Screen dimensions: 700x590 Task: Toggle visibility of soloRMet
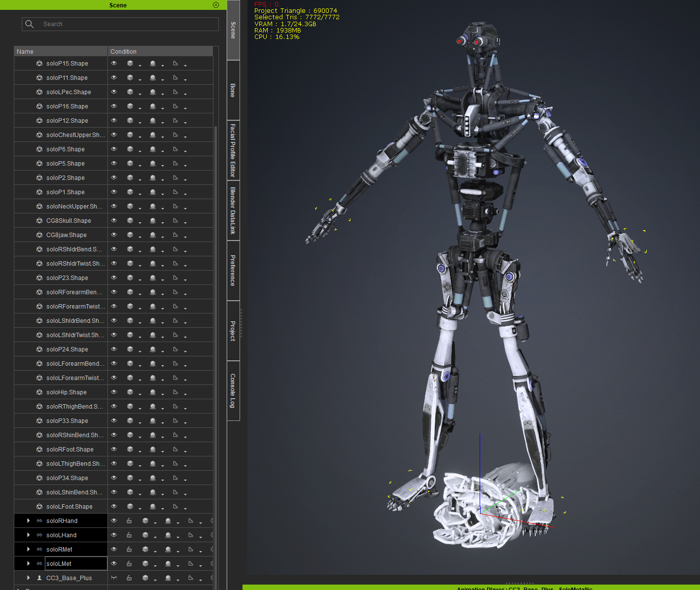(114, 550)
